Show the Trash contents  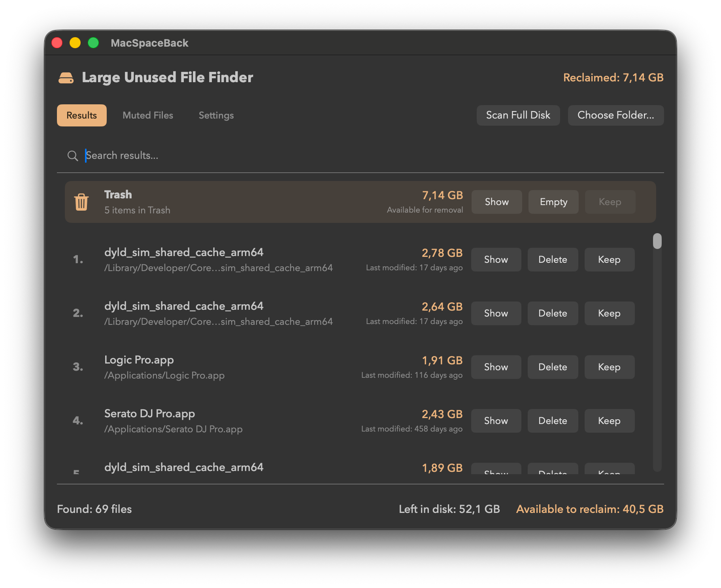(496, 202)
